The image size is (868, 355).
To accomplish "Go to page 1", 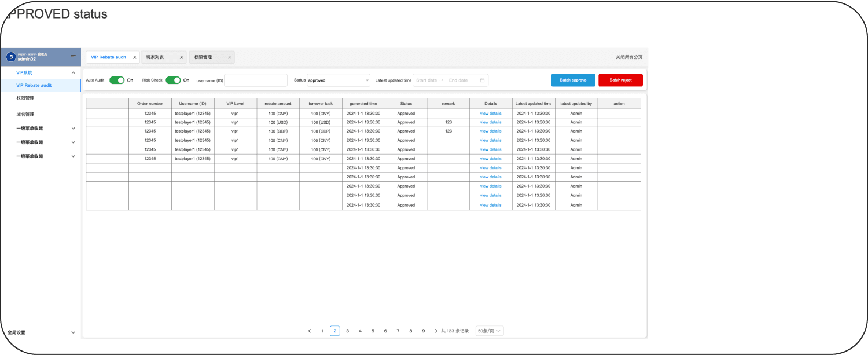I will pyautogui.click(x=322, y=331).
